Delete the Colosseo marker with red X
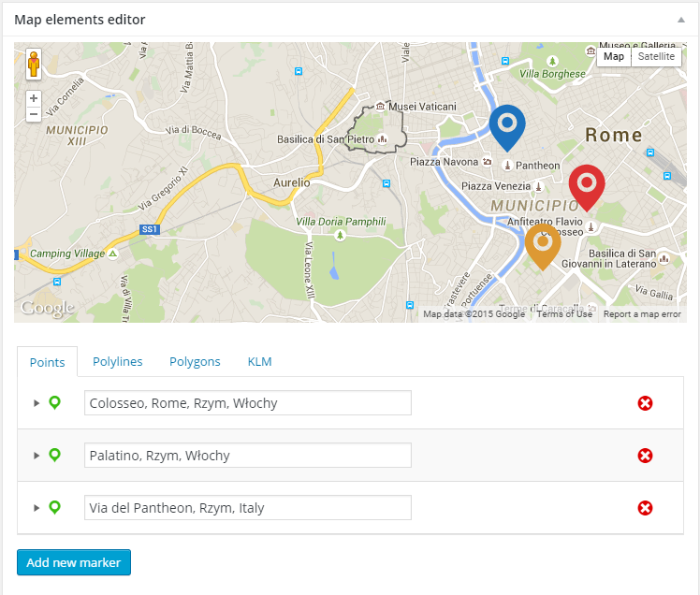Image resolution: width=700 pixels, height=595 pixels. [645, 403]
